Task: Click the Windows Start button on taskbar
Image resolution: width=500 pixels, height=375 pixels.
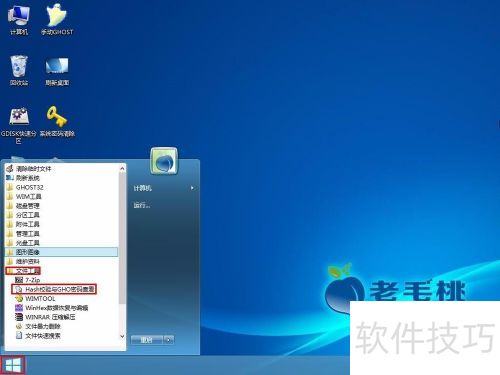Action: (x=13, y=366)
